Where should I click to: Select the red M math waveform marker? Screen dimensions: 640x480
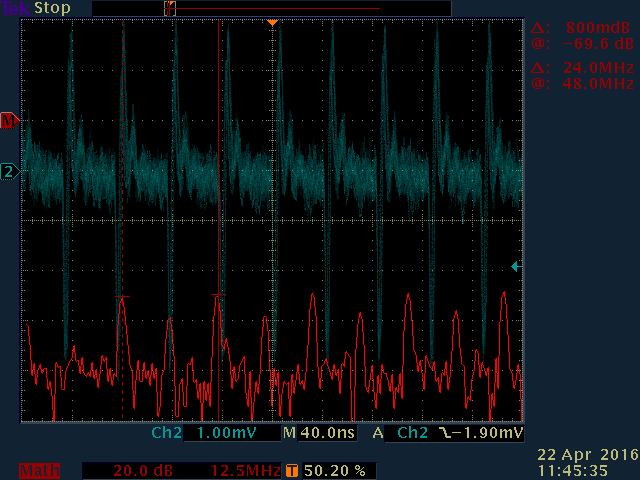tap(10, 120)
